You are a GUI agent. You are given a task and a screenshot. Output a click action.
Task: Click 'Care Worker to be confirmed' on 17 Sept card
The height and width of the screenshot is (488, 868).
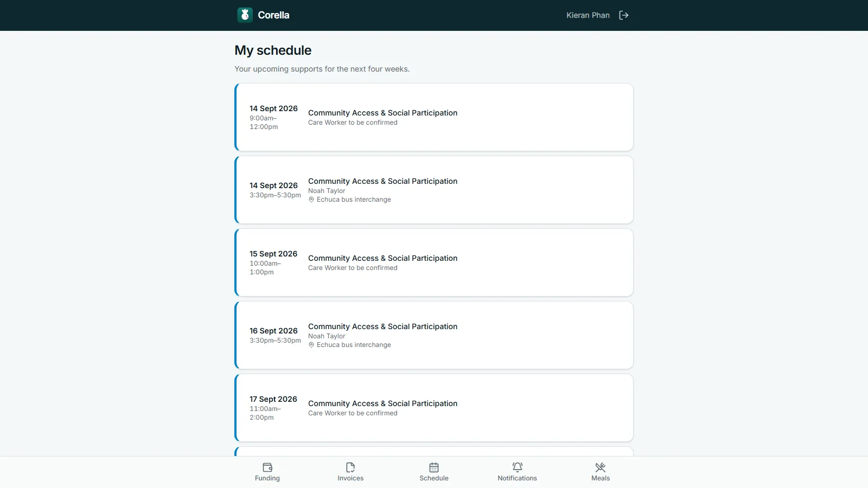point(353,413)
